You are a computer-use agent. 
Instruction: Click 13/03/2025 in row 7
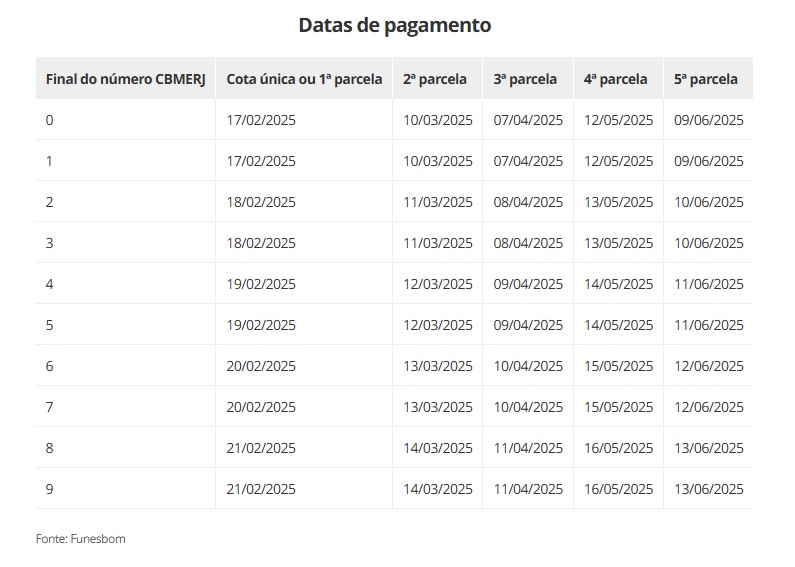[438, 407]
